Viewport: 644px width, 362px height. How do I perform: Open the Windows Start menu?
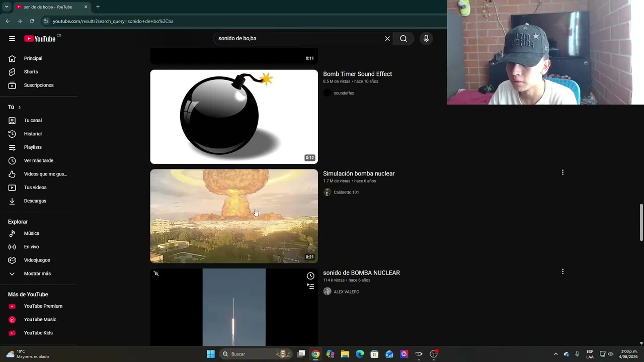[211, 354]
